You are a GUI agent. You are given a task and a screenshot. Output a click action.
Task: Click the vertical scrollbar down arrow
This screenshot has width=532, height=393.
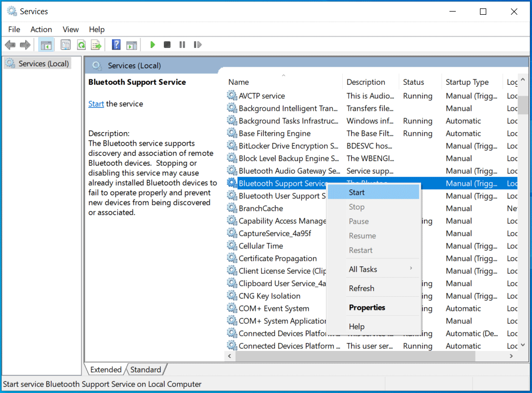[523, 345]
